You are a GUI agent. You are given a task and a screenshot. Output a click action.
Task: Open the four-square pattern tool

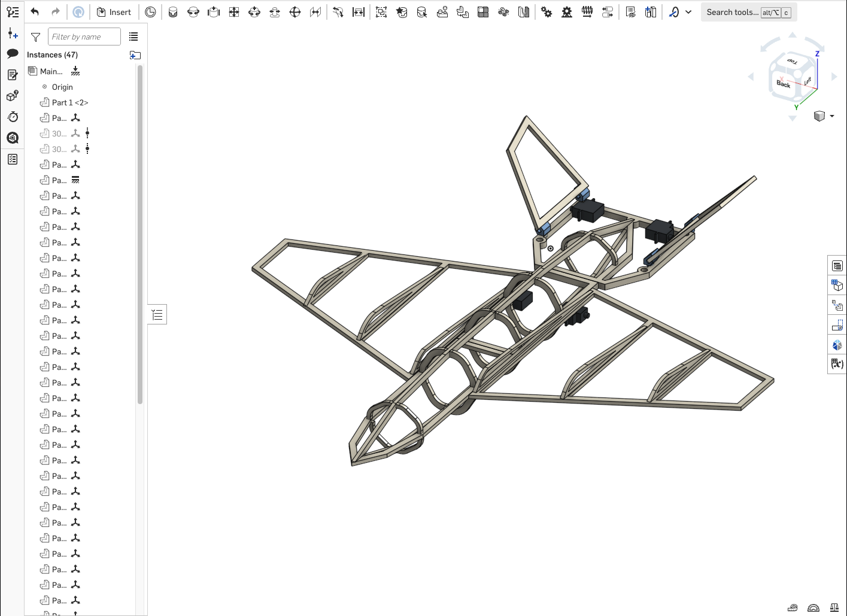coord(483,12)
